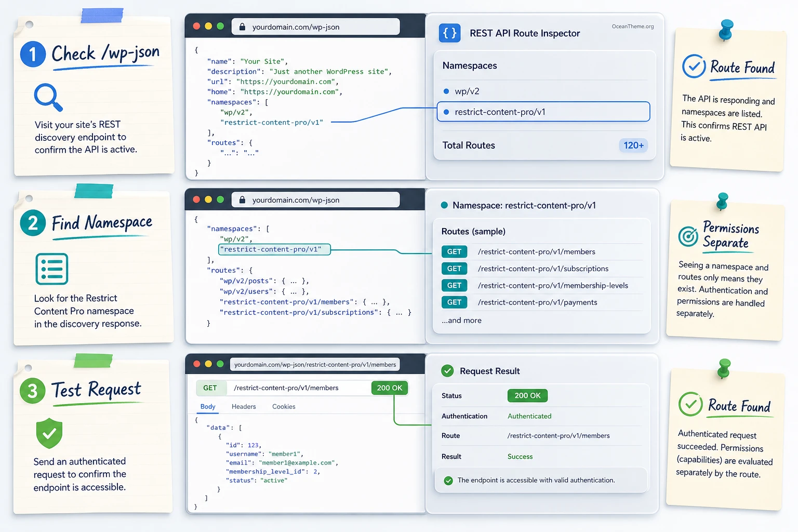
Task: Click the "wp/v2/posts" route line in the JSON
Action: [x=264, y=281]
